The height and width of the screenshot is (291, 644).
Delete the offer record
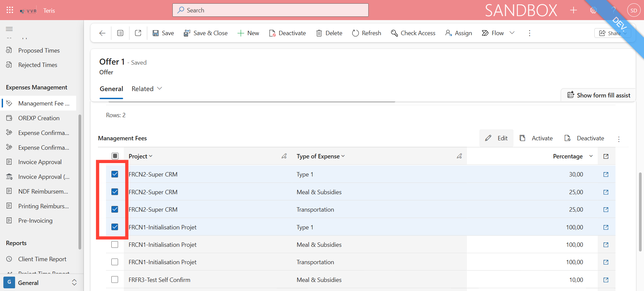[x=329, y=33]
